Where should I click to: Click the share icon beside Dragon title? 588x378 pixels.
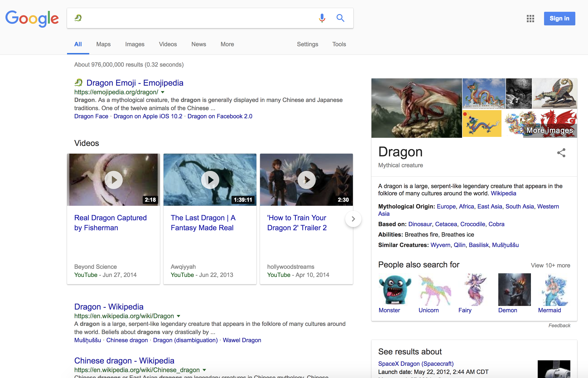click(561, 153)
